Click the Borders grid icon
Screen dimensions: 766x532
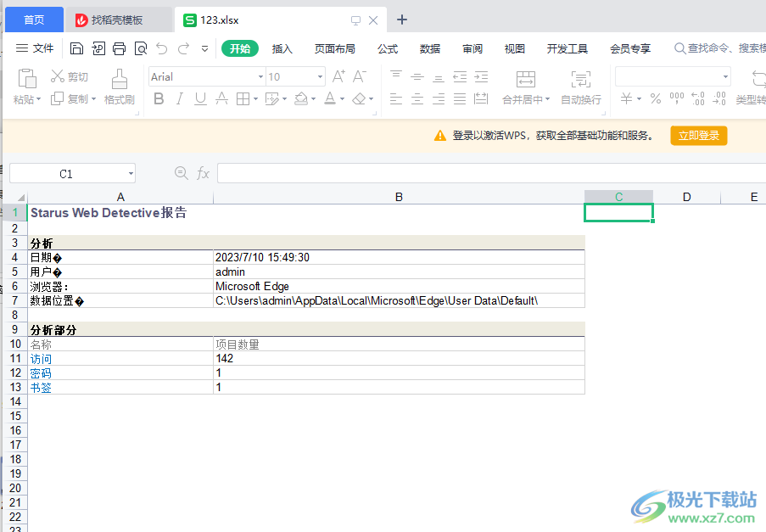(243, 98)
